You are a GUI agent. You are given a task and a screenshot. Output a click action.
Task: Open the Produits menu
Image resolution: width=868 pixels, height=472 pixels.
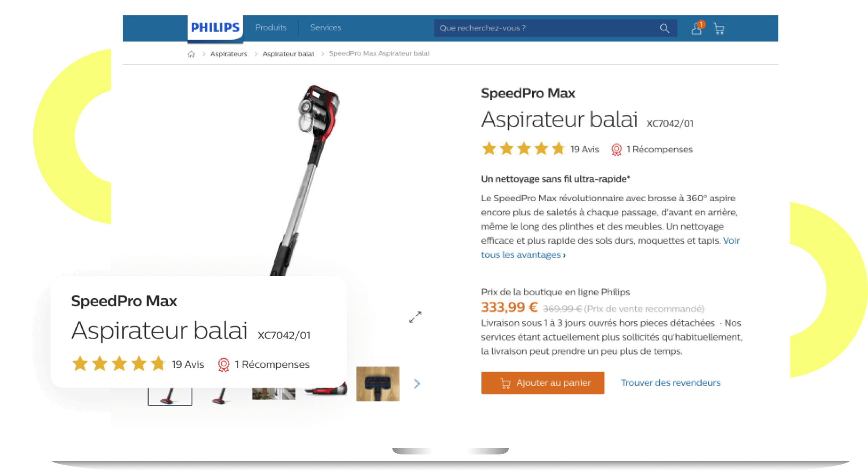[271, 27]
